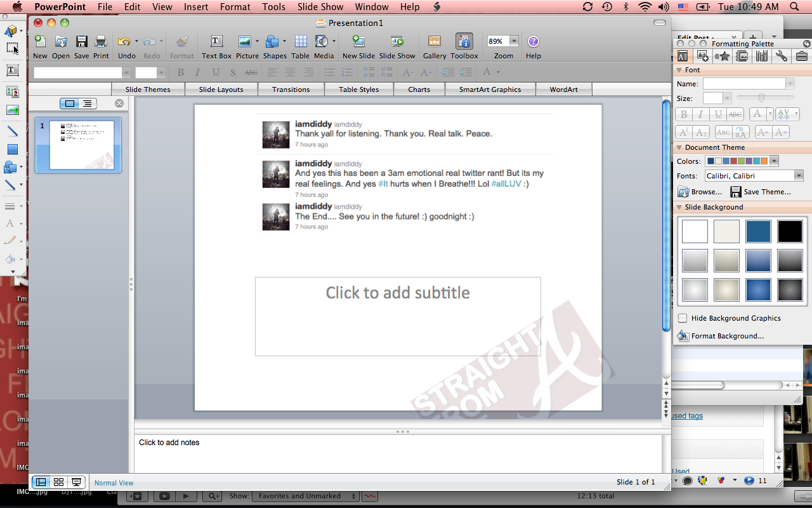
Task: Collapse the Slide Background section
Action: pos(679,207)
